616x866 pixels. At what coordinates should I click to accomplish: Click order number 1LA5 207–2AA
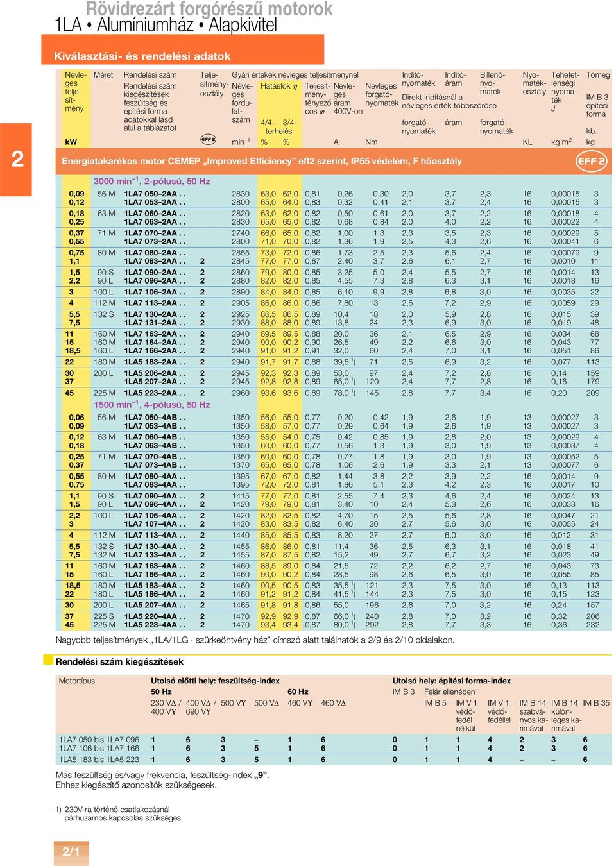155,382
